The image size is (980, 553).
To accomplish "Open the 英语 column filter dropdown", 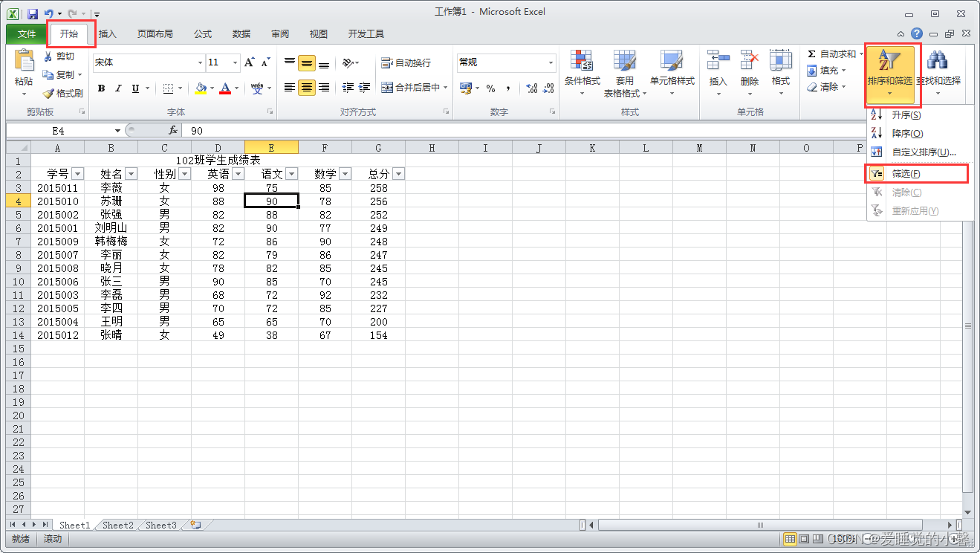I will 238,174.
